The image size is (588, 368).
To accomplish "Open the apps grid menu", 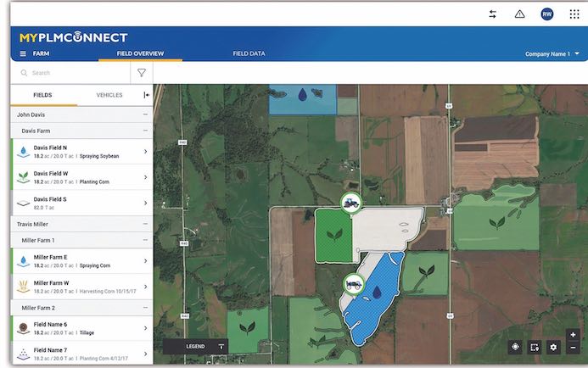I will (x=574, y=14).
